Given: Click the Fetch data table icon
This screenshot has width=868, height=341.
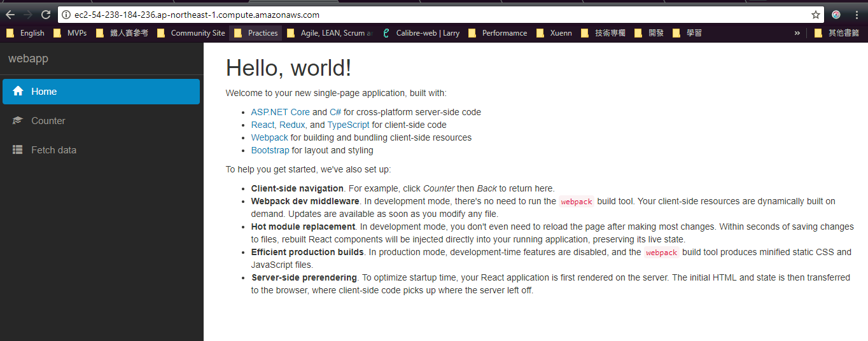Looking at the screenshot, I should (x=18, y=150).
